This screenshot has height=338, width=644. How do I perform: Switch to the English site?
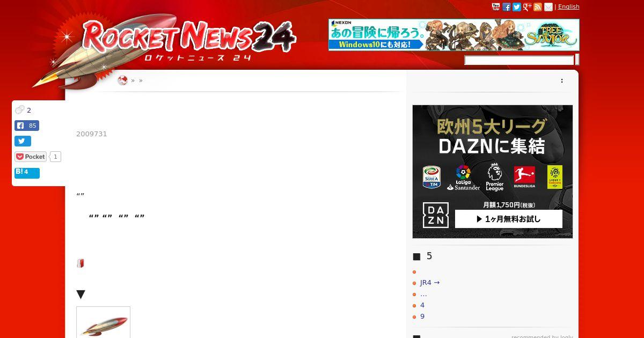tap(569, 6)
